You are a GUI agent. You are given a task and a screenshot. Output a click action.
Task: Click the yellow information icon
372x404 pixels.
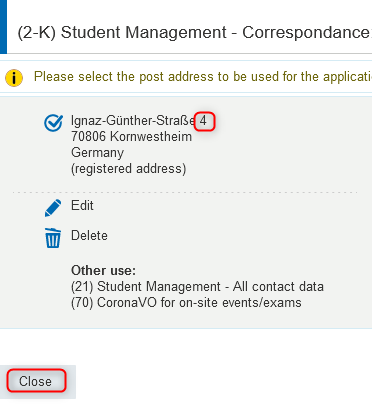[14, 78]
